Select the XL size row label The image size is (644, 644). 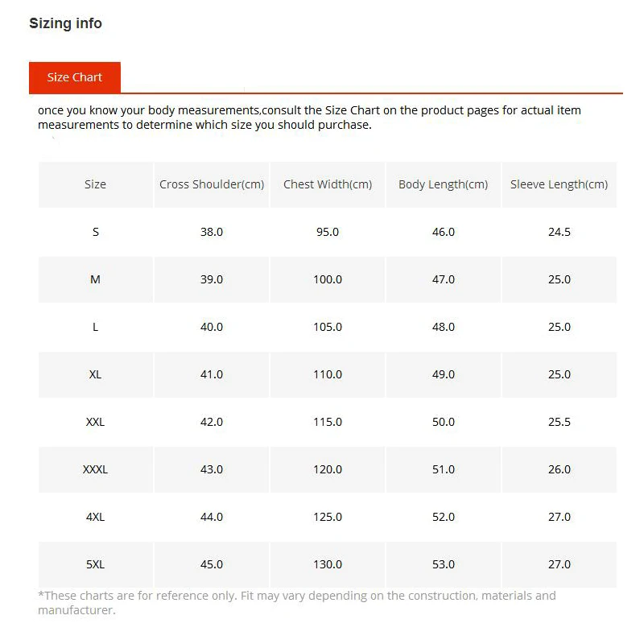click(95, 374)
